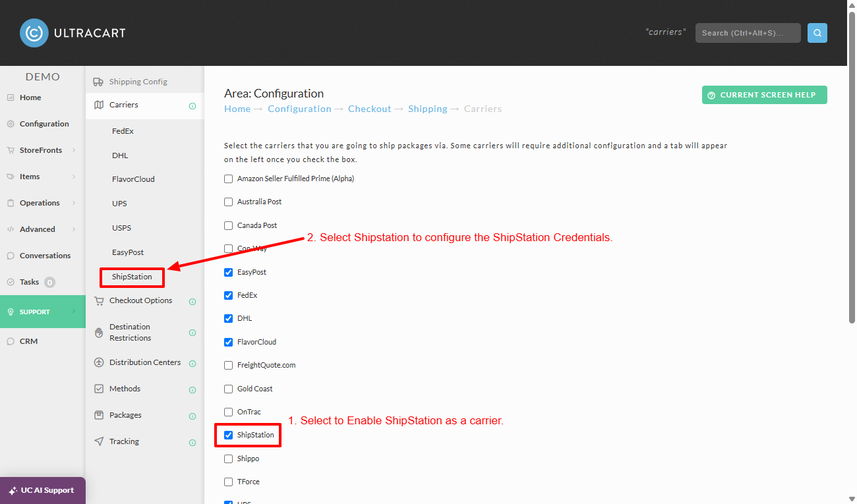Expand the Support menu chevron
857x504 pixels.
coord(74,312)
